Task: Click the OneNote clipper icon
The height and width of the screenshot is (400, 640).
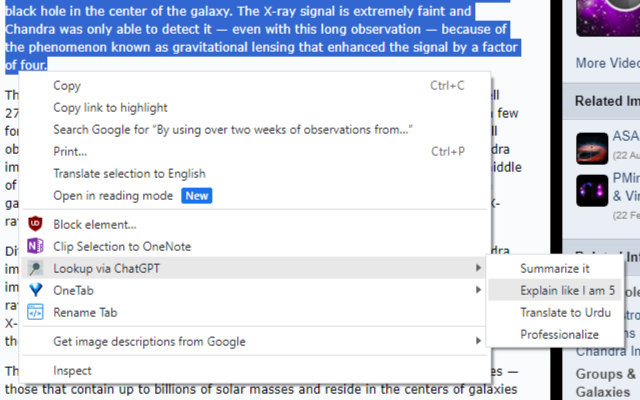Action: point(35,246)
